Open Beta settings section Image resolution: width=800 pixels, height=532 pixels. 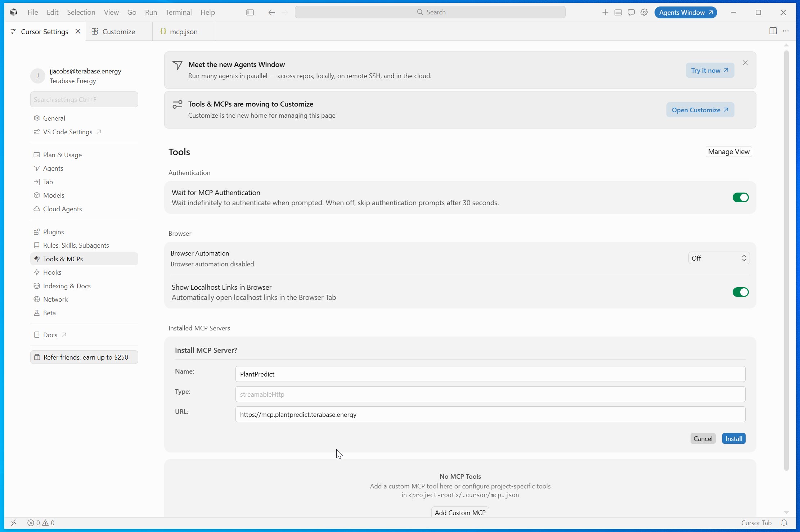point(84,313)
